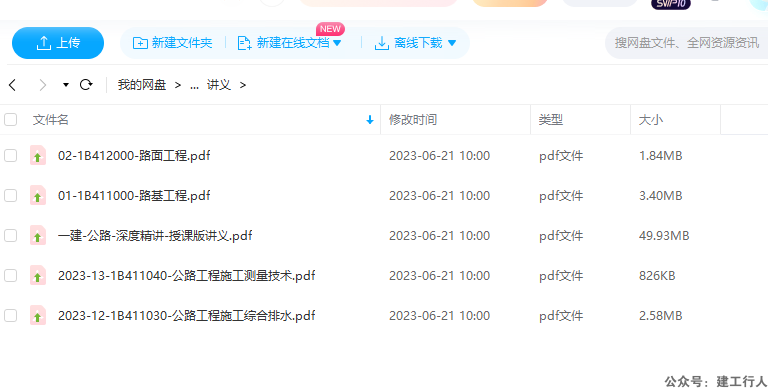Click the 上传 upload button
This screenshot has height=388, width=768.
point(58,43)
